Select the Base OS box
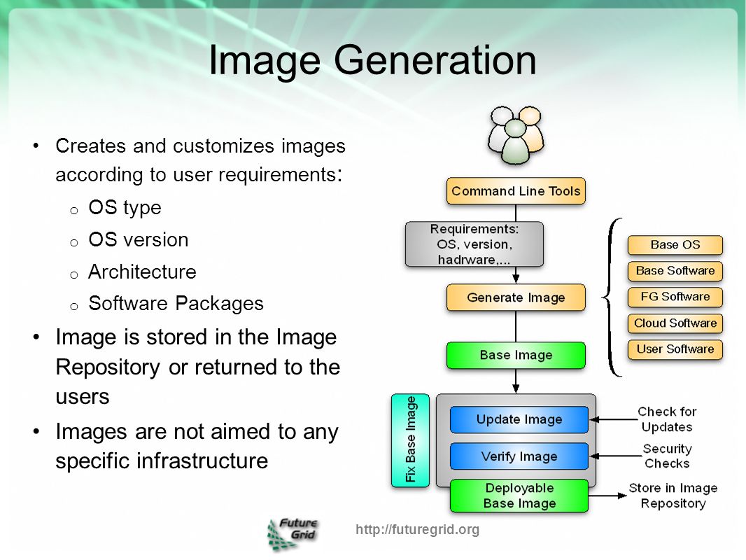 675,245
